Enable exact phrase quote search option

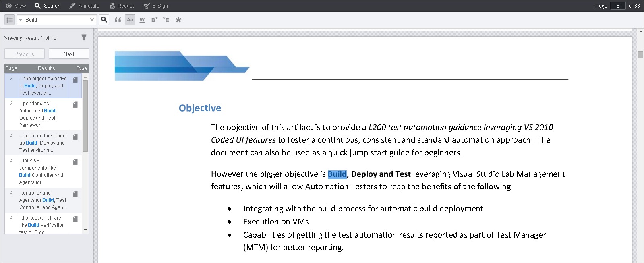point(118,20)
